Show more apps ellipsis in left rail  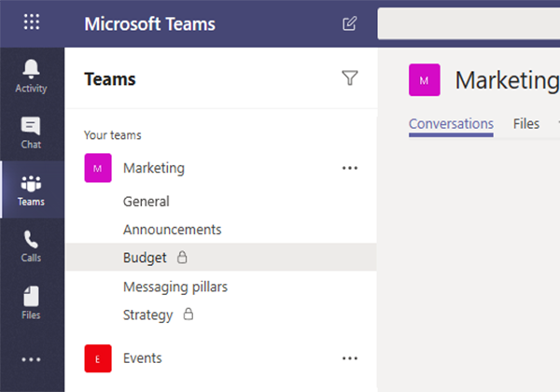coord(31,359)
